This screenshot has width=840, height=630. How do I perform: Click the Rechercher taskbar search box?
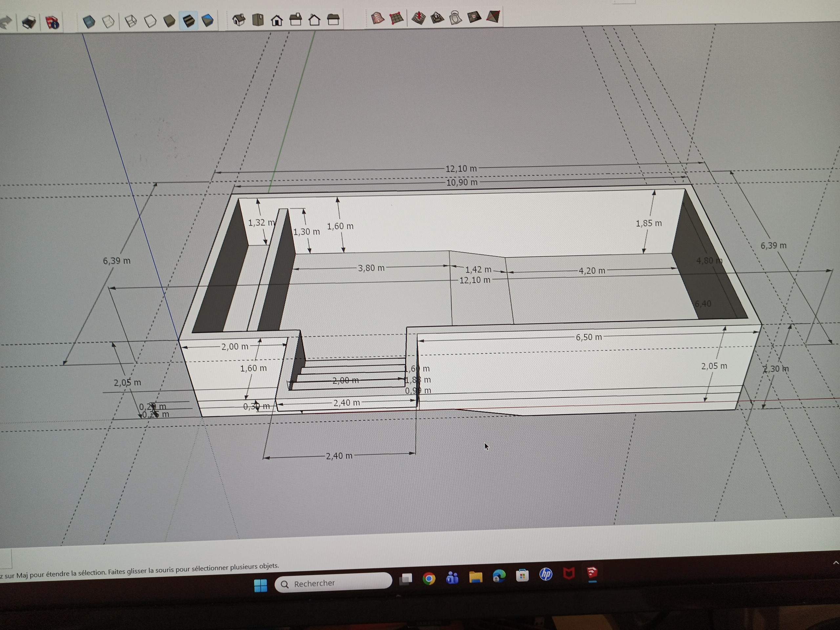(x=333, y=583)
